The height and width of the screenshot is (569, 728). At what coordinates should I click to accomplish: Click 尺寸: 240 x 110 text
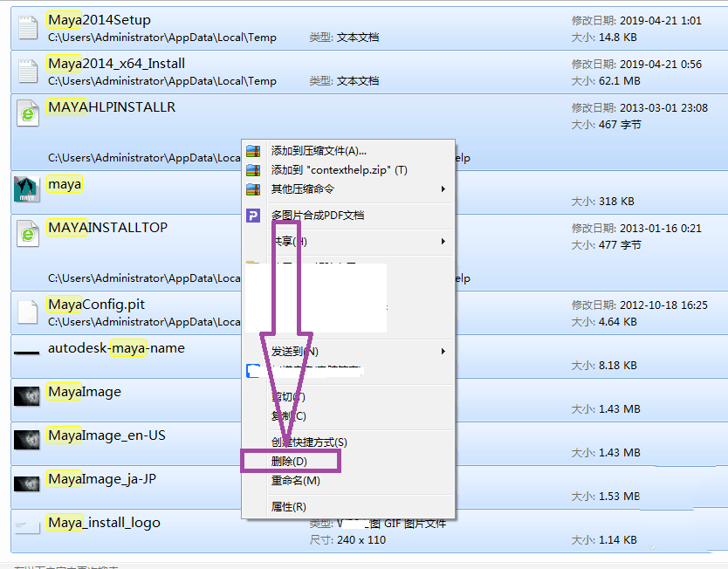click(347, 540)
